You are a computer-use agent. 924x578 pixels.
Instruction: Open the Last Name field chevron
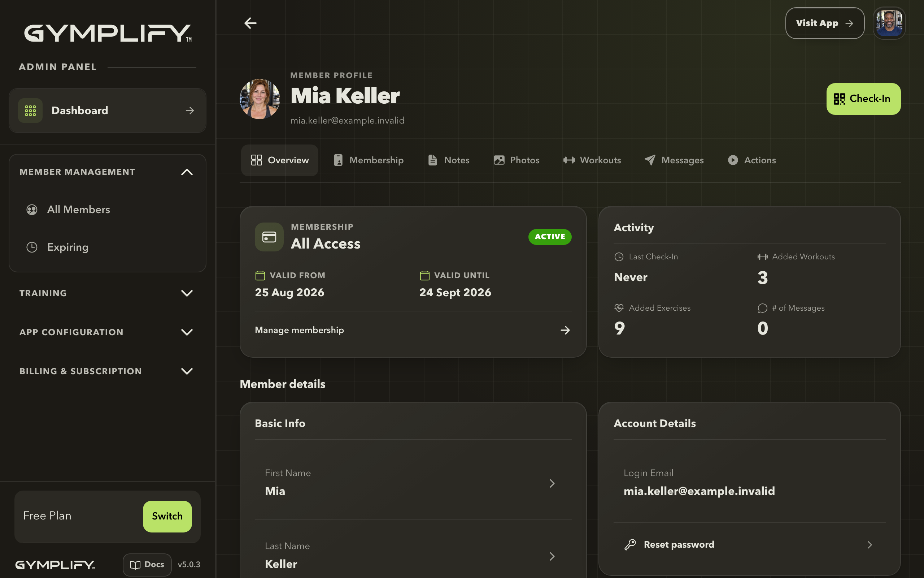pyautogui.click(x=552, y=557)
